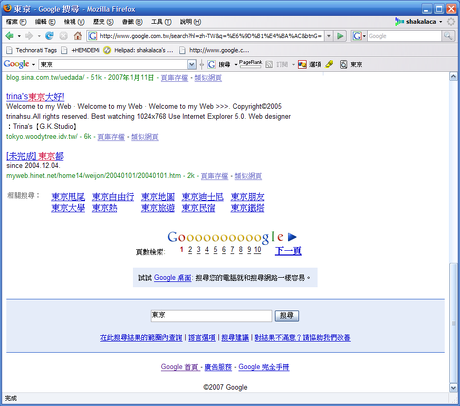The height and width of the screenshot is (406, 460).
Task: Open the shakalaca dropdown arrow
Action: [x=441, y=22]
